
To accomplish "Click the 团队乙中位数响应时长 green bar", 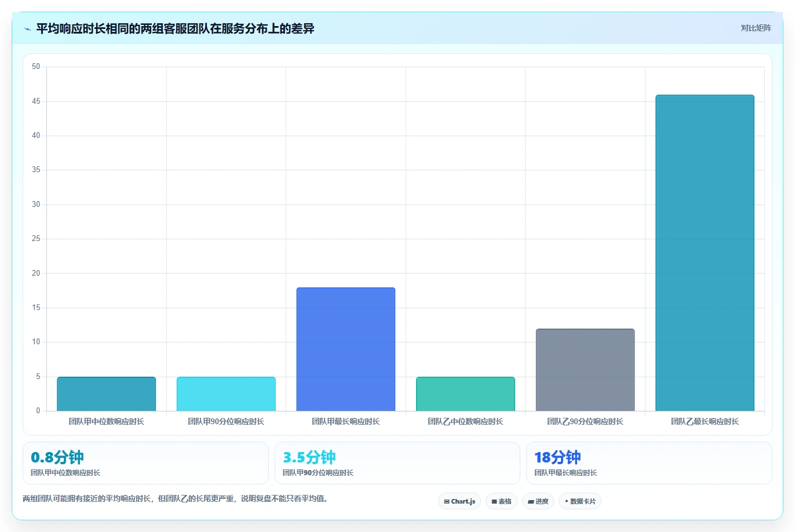I will point(465,394).
